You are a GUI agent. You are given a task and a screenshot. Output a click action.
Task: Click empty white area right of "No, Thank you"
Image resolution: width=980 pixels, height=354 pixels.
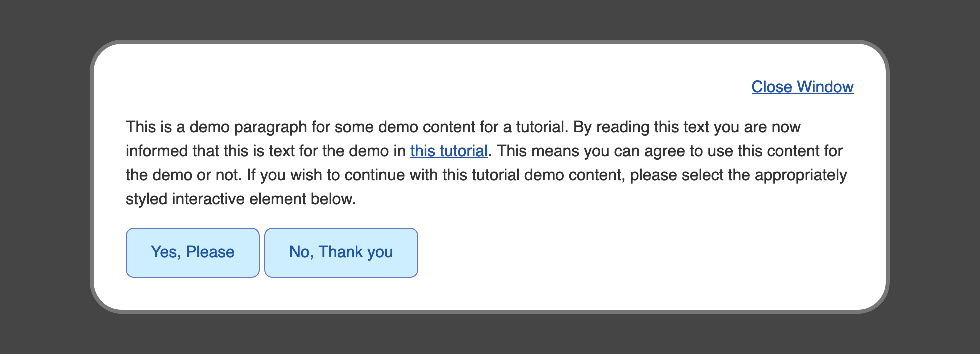coord(625,253)
